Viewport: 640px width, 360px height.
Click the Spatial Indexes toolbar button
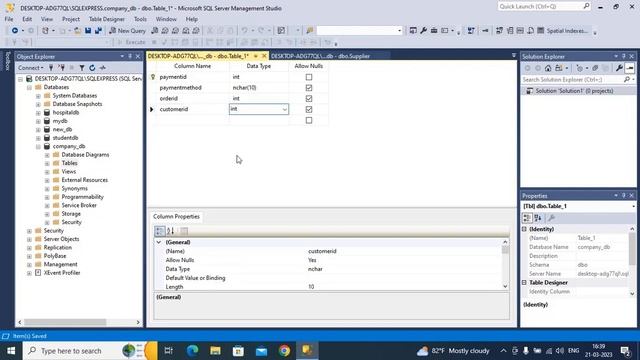pos(563,31)
